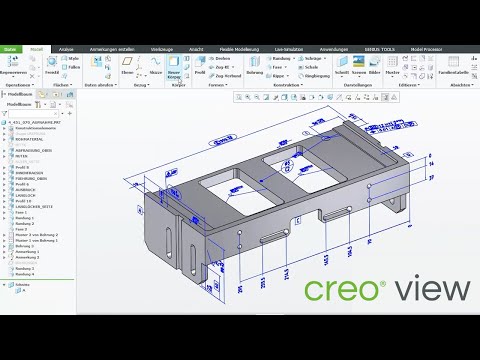Collapse the Schnitte tree node
Screen dimensions: 480x360
pos(4,285)
